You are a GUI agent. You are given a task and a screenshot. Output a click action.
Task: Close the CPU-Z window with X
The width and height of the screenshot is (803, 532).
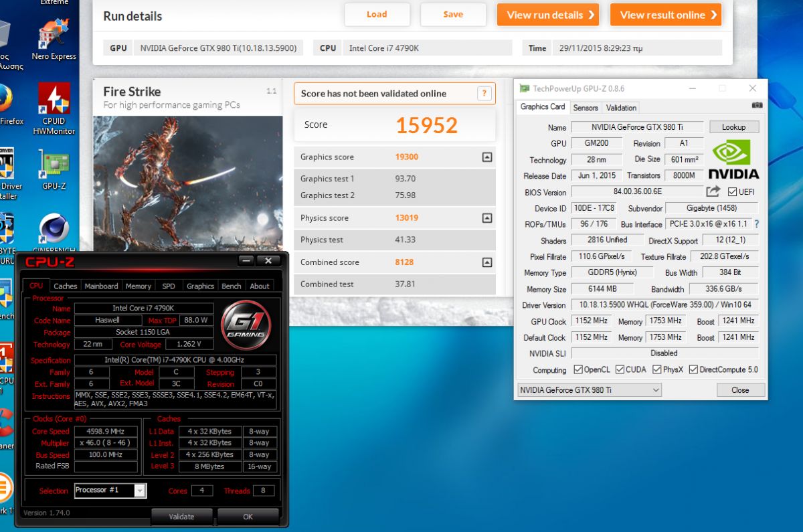tap(268, 260)
